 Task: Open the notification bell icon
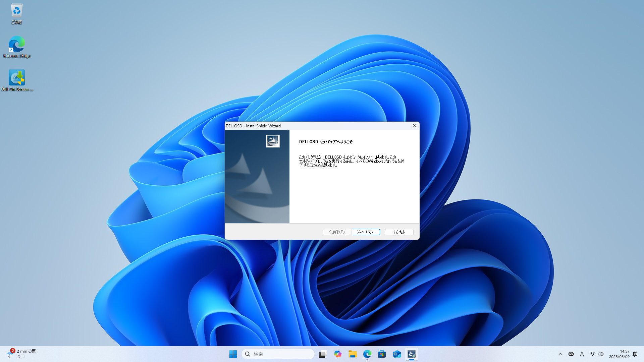pos(635,354)
